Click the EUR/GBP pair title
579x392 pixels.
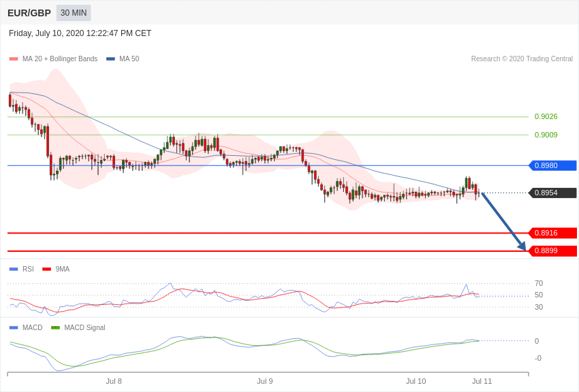click(29, 14)
